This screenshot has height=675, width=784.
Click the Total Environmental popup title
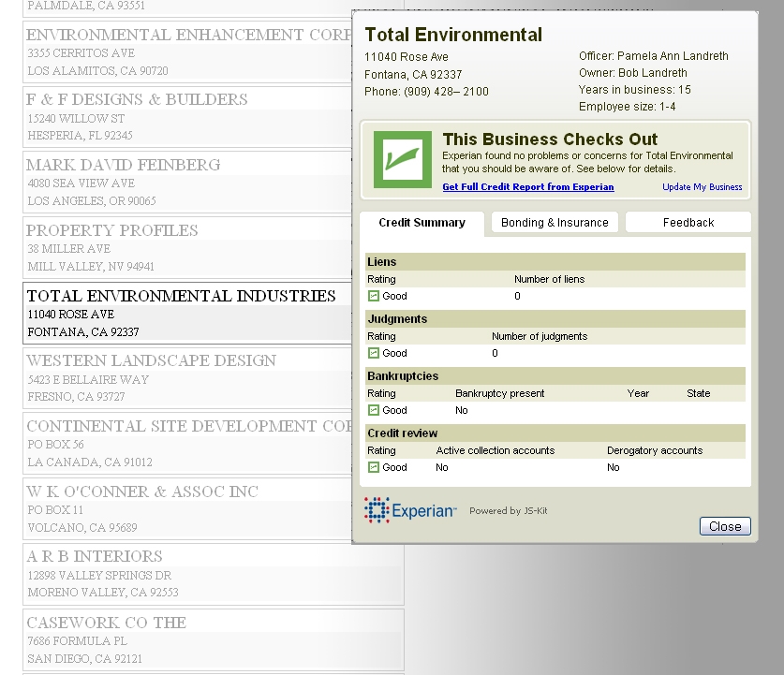coord(453,35)
